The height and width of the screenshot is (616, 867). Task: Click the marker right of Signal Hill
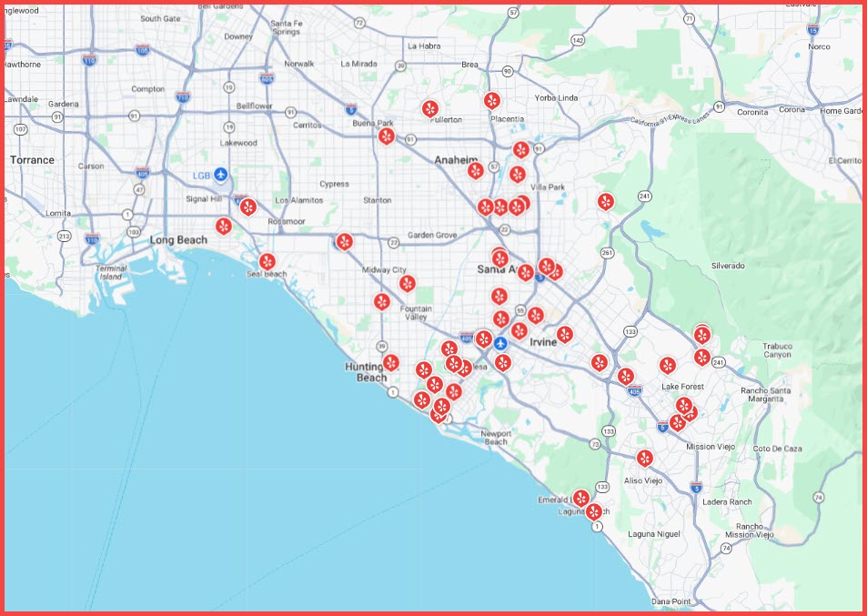pos(247,207)
